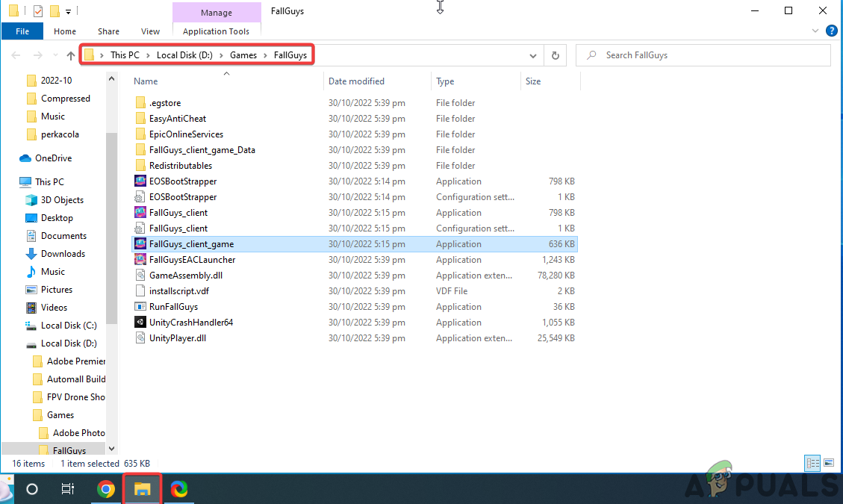This screenshot has width=843, height=504.
Task: Go to Games via the breadcrumb
Action: pos(243,55)
